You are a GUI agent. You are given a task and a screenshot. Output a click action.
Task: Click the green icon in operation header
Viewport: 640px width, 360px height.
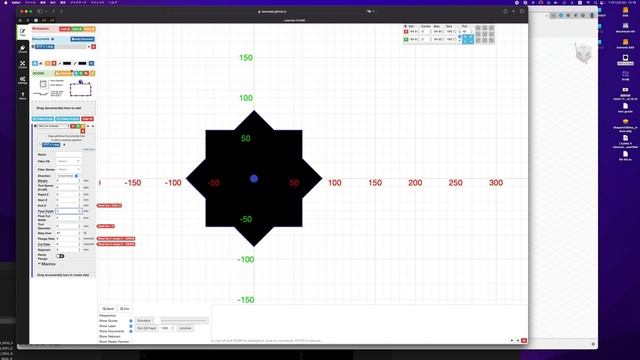78,126
